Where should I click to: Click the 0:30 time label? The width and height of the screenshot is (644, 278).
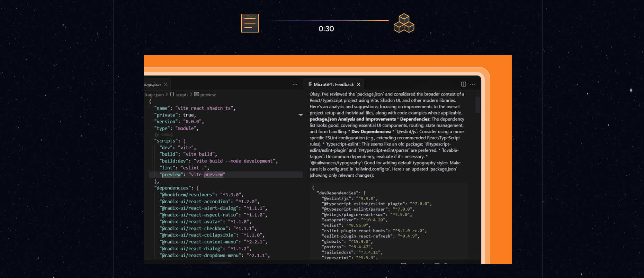pos(326,29)
